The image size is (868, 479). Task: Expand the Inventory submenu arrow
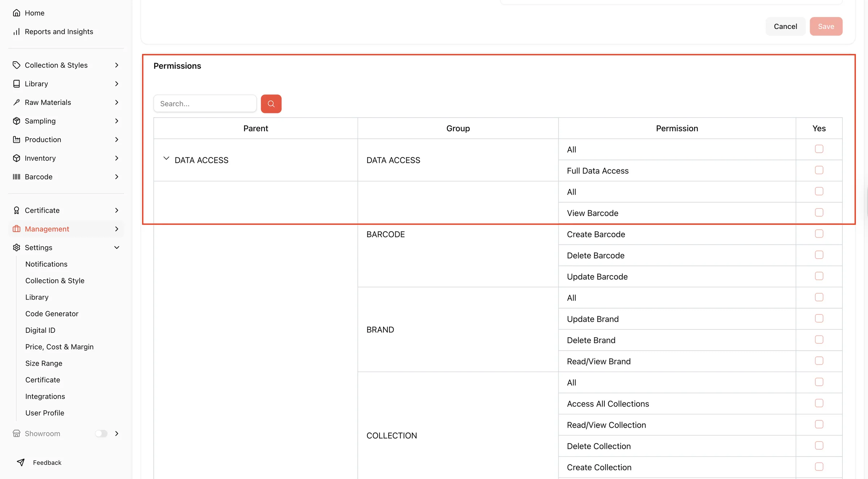[x=116, y=158]
